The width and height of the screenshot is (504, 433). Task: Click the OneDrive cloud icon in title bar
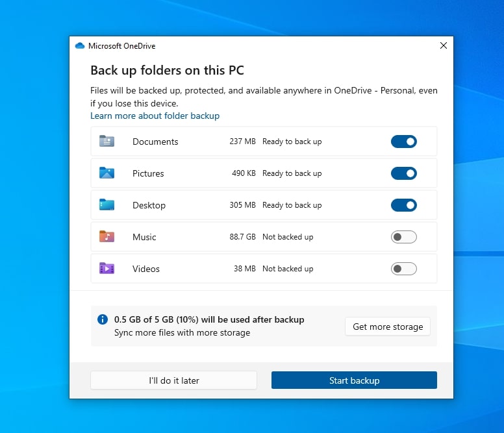(80, 45)
